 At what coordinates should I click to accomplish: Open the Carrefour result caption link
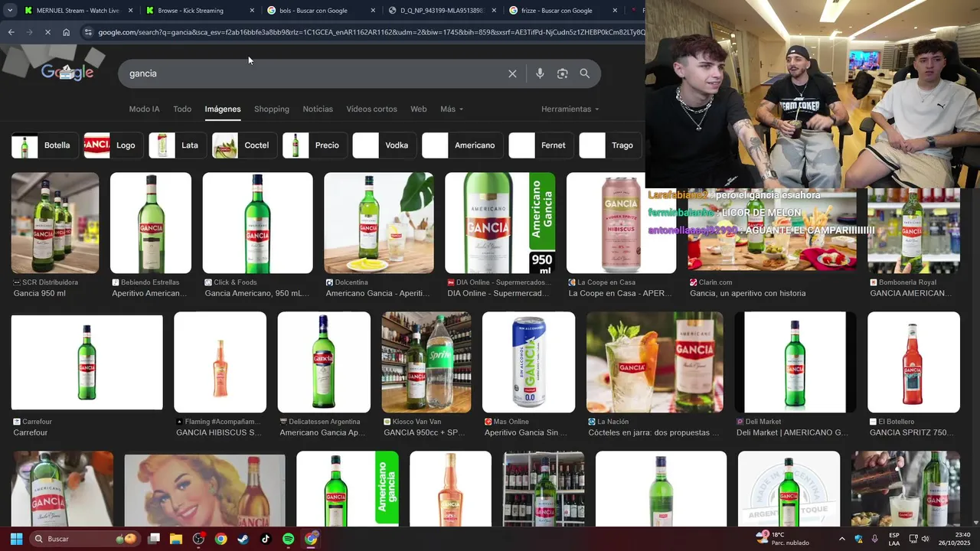click(31, 432)
